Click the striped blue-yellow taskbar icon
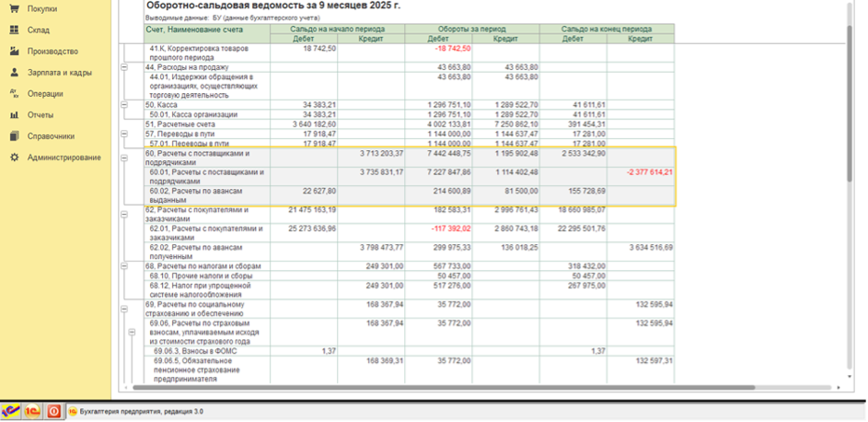Screen dimensions: 868x422 [x=10, y=412]
